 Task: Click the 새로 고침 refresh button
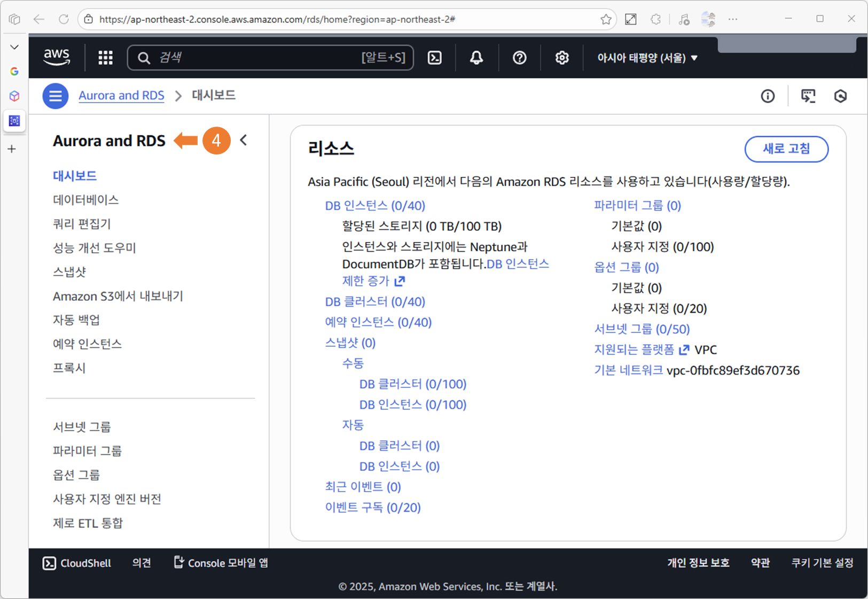tap(786, 149)
